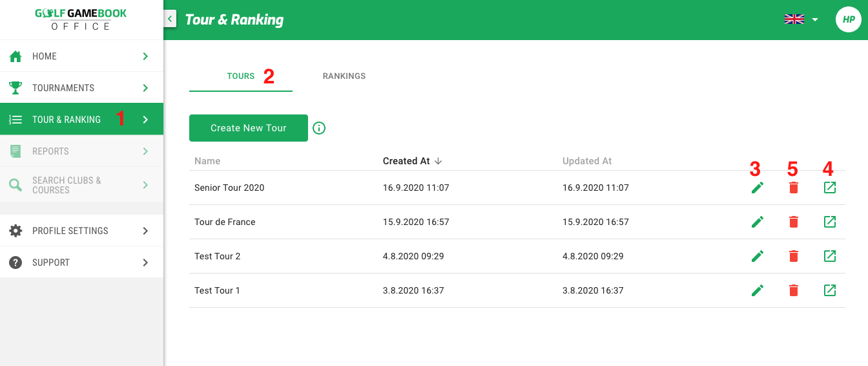Viewport: 868px width, 366px height.
Task: Select the Test Tour 1 name
Action: click(x=217, y=290)
